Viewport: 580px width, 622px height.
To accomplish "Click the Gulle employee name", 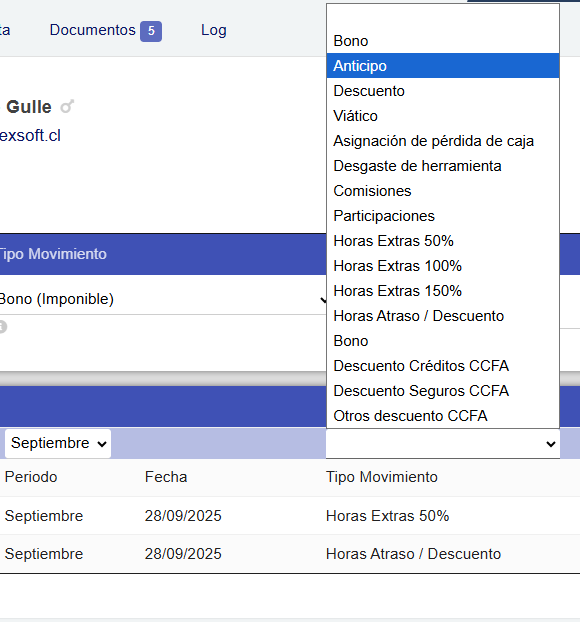I will tap(29, 107).
